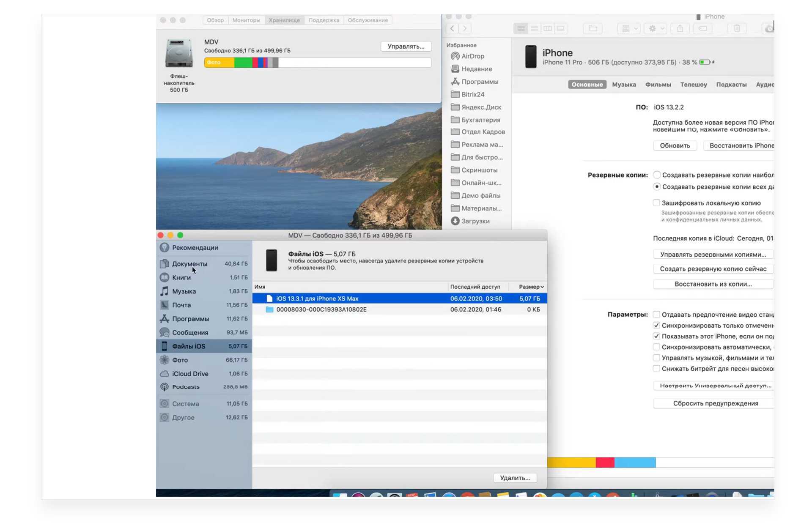Select Фото category in storage sidebar
This screenshot has width=812, height=523.
tap(180, 360)
